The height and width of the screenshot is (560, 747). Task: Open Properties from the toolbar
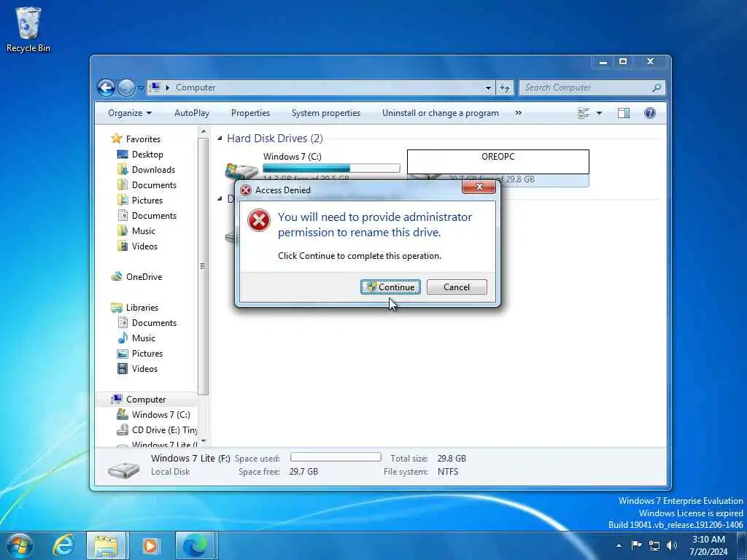[250, 113]
